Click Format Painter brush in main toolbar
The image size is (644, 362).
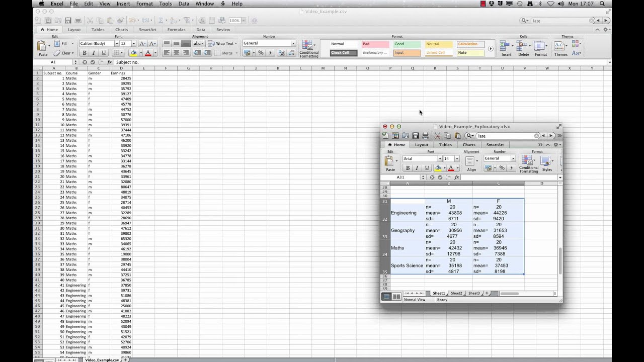point(120,21)
